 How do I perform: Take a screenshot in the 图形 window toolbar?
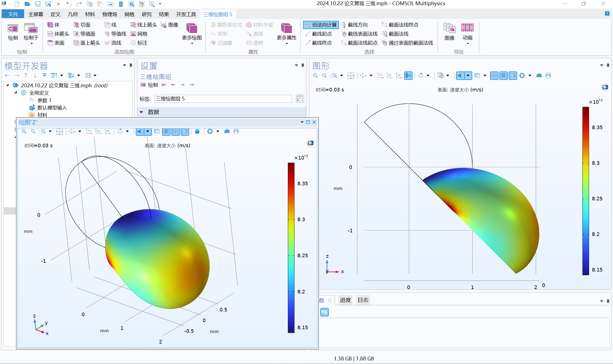click(539, 76)
